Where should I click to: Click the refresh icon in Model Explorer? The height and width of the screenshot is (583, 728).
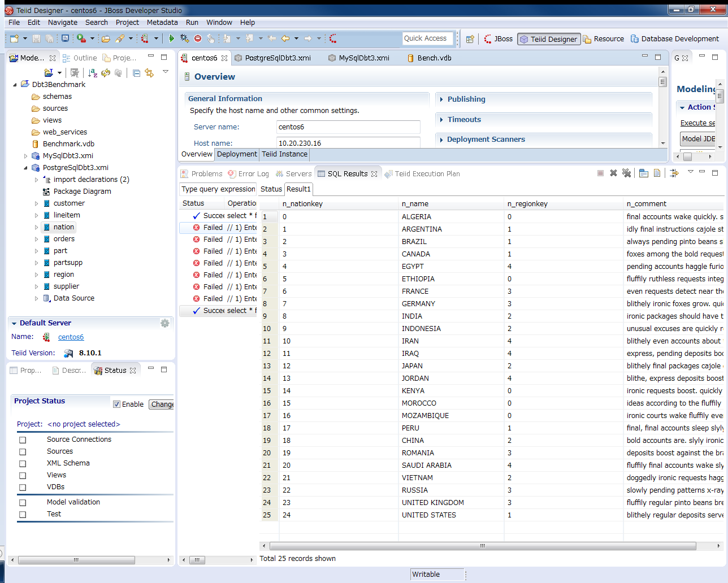pos(106,73)
